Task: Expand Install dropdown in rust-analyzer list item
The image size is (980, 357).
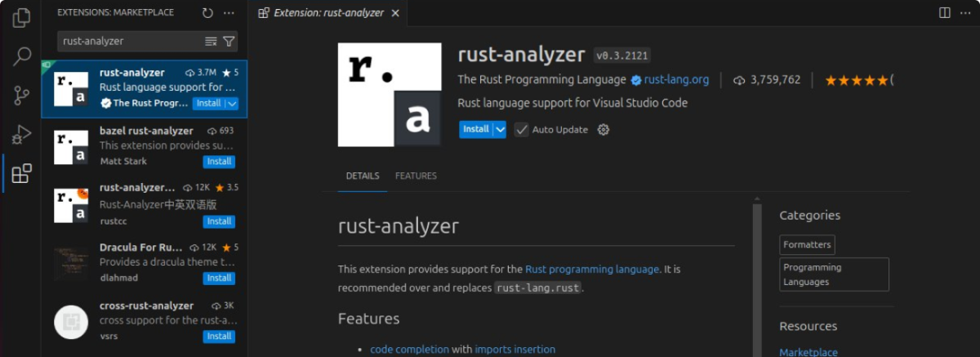Action: click(x=232, y=104)
